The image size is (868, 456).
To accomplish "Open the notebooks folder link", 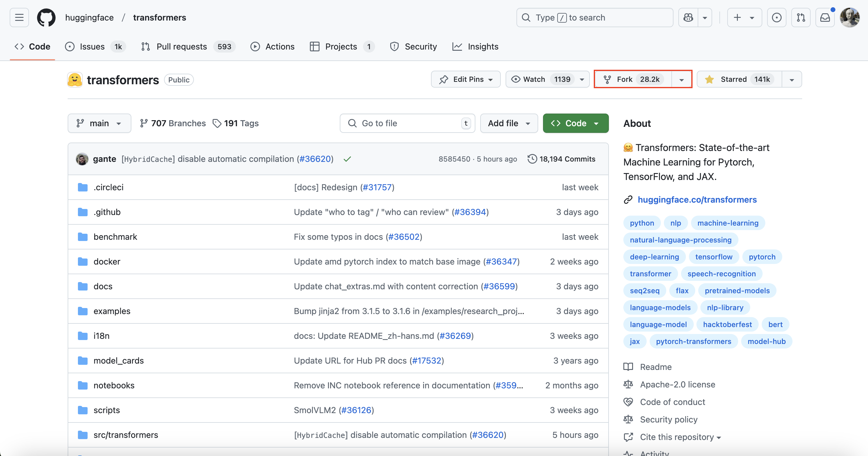I will 114,386.
